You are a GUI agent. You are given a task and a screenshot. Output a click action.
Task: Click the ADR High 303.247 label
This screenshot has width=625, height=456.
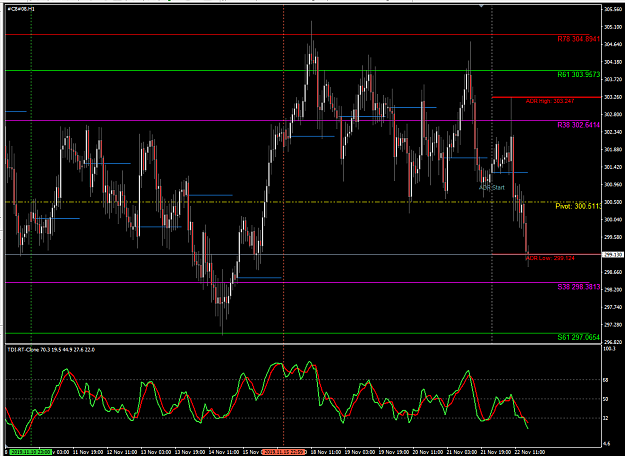click(550, 101)
